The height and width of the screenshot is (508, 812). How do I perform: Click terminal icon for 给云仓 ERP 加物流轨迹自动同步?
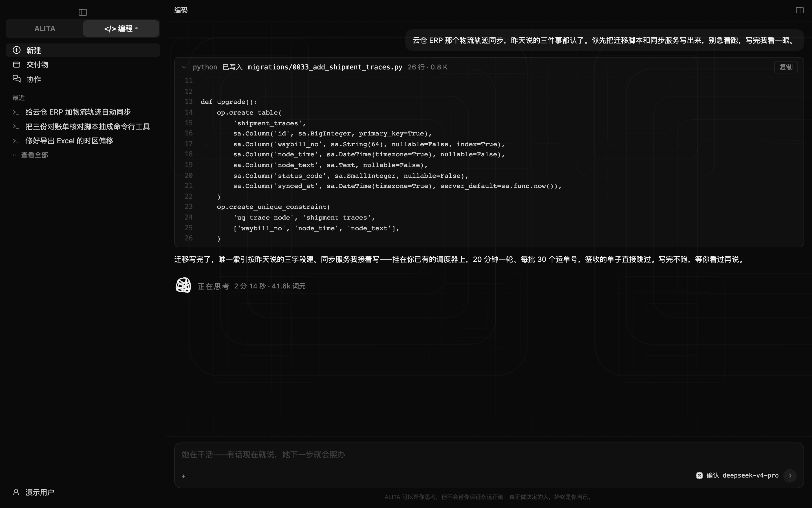(x=16, y=112)
